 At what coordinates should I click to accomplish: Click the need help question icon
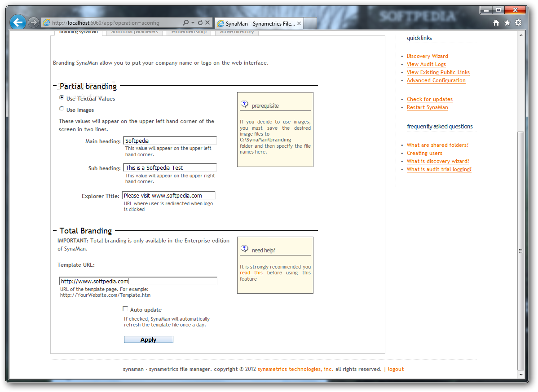pyautogui.click(x=244, y=249)
